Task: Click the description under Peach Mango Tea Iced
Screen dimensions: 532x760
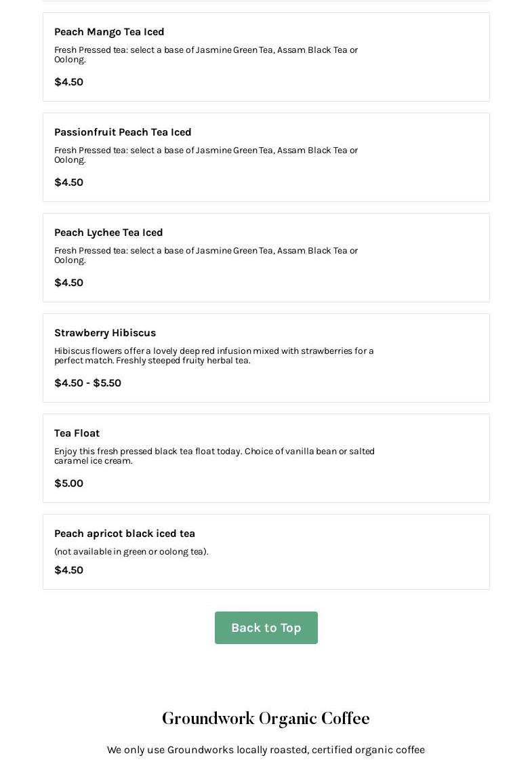Action: tap(205, 54)
